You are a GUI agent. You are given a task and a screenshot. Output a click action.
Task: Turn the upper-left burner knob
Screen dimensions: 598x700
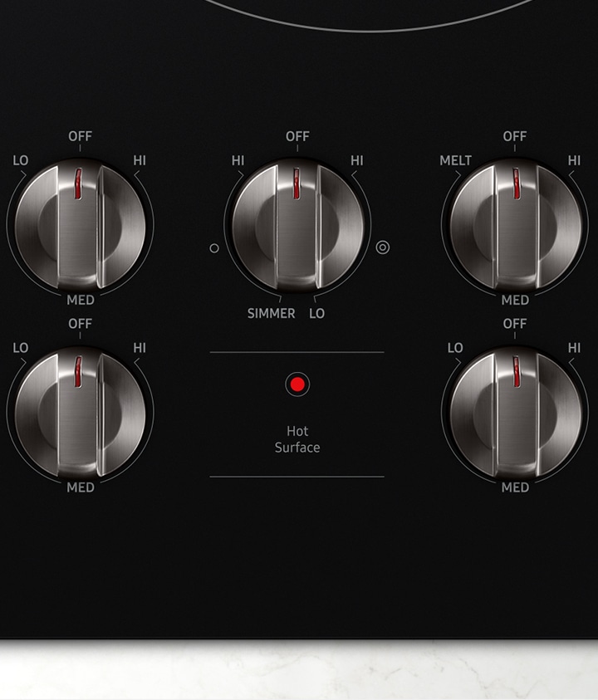point(80,226)
